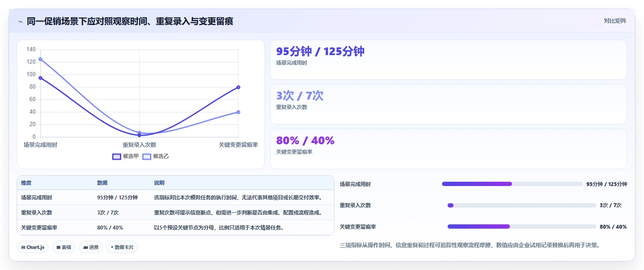Click the heading 同一促销场景下应对照观察时间
Screen dimensions: 644x270
130,21
